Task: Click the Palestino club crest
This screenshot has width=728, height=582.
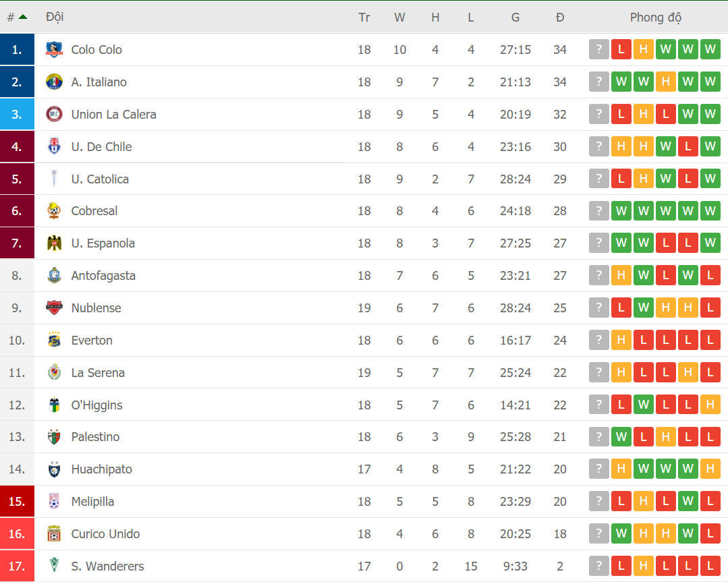Action: point(54,437)
